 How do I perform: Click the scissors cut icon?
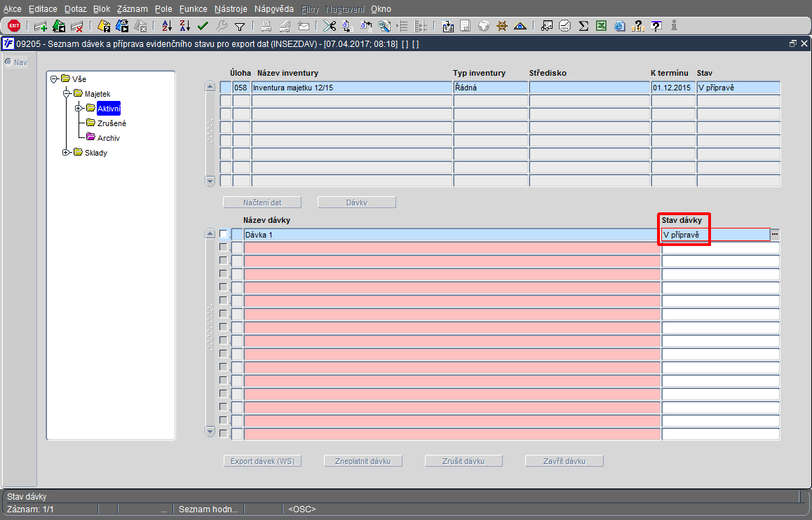coord(330,26)
